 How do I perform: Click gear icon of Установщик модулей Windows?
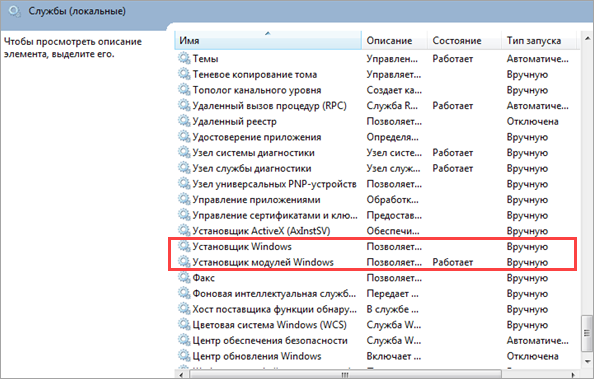tap(184, 262)
